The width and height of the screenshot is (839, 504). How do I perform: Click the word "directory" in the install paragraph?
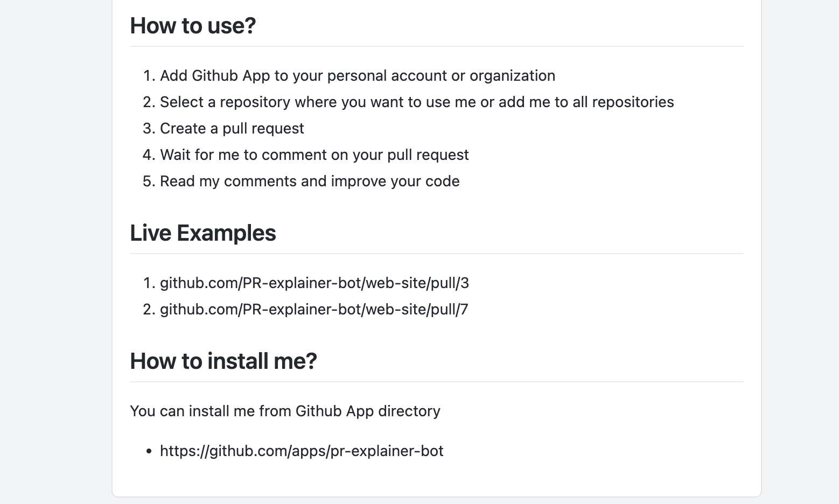409,411
